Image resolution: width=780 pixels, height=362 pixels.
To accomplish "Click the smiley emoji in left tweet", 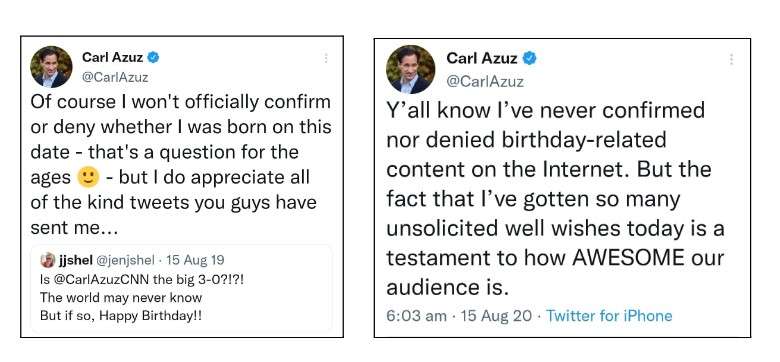I will coord(89,177).
